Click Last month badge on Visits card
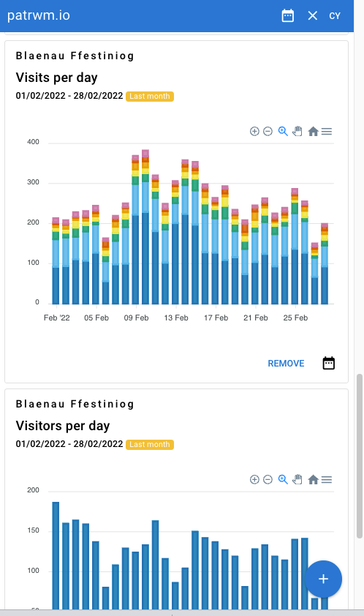 pyautogui.click(x=150, y=97)
